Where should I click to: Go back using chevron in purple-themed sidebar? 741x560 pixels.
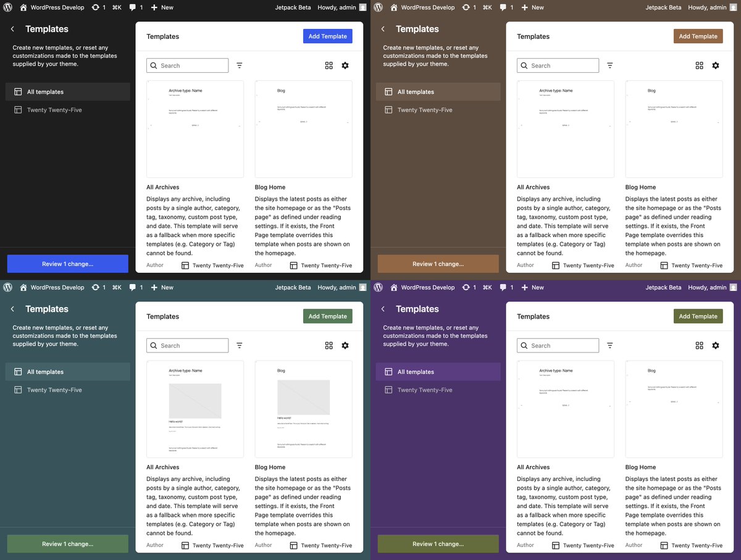tap(383, 309)
